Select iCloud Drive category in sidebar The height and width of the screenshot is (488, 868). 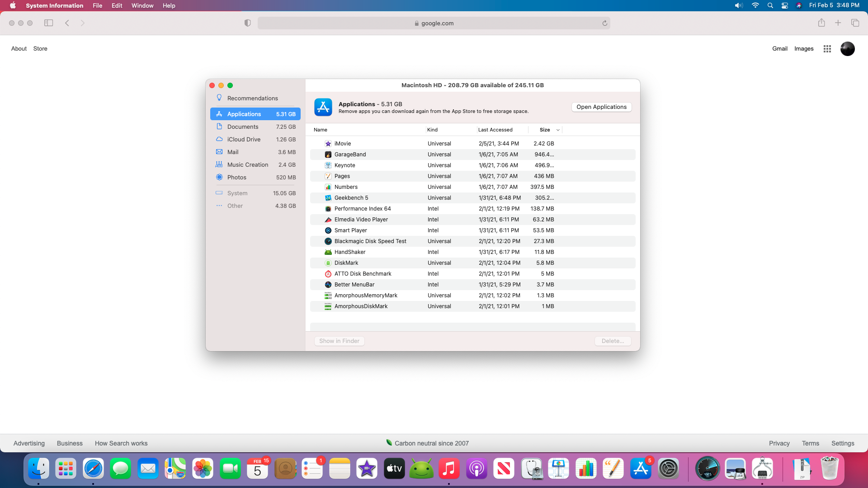pos(255,139)
